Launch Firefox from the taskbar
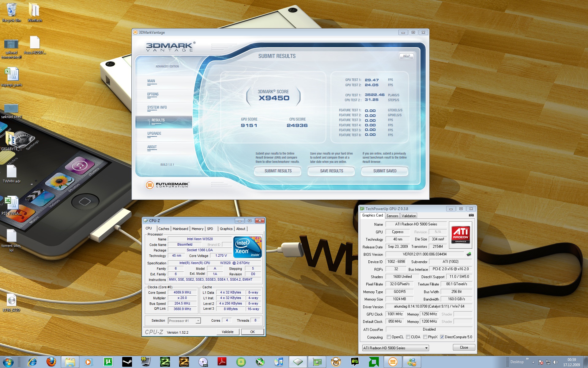The width and height of the screenshot is (588, 368). pos(51,362)
